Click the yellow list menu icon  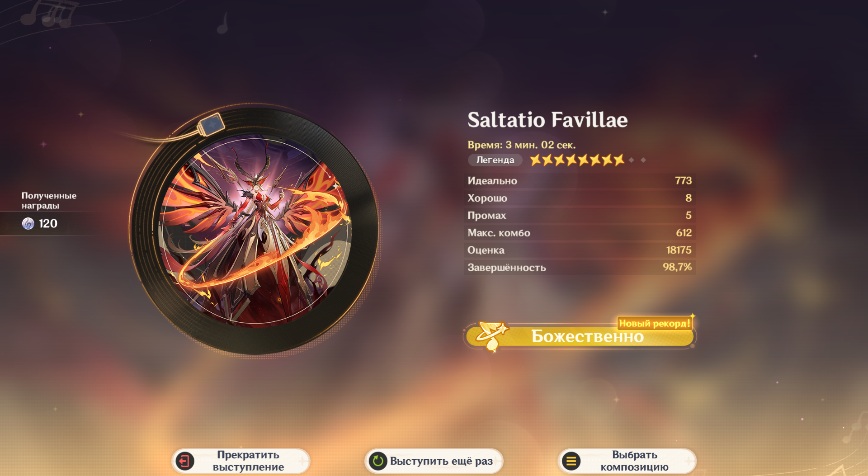click(x=571, y=461)
